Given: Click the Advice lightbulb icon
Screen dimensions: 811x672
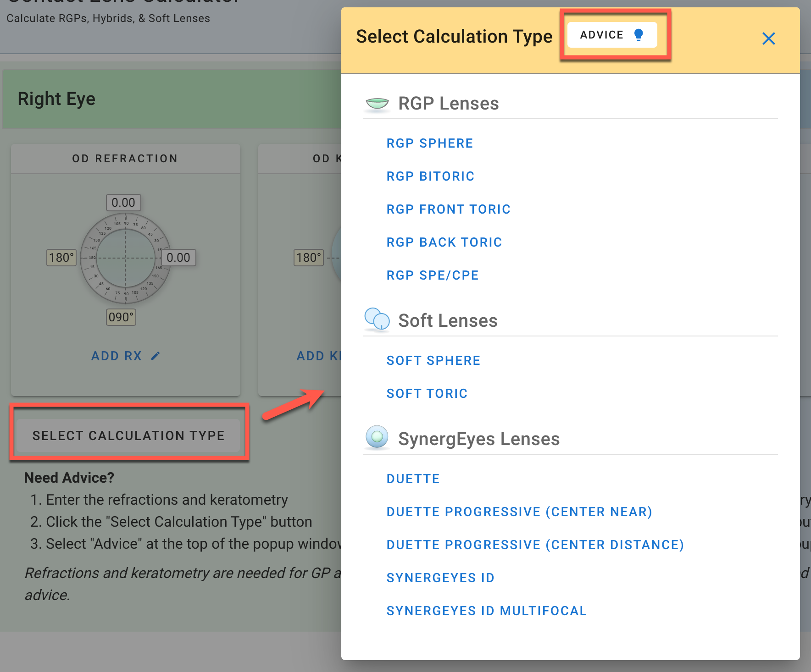Looking at the screenshot, I should 638,35.
